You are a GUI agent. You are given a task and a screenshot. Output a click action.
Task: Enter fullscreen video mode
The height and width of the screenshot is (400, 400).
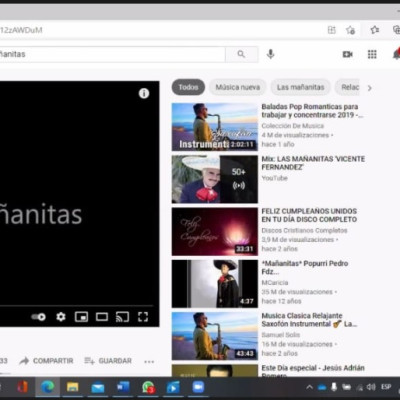click(143, 317)
